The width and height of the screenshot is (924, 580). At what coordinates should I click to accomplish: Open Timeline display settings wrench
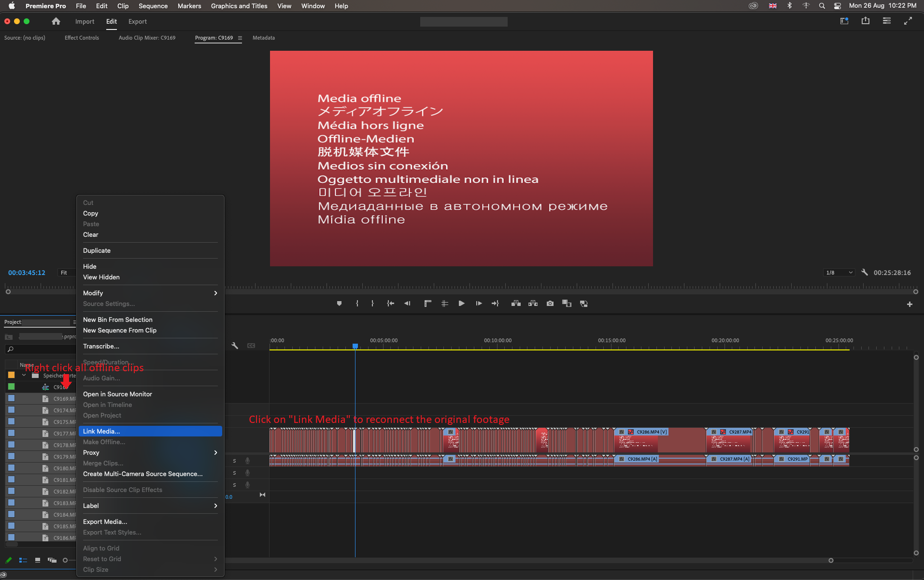coord(235,346)
